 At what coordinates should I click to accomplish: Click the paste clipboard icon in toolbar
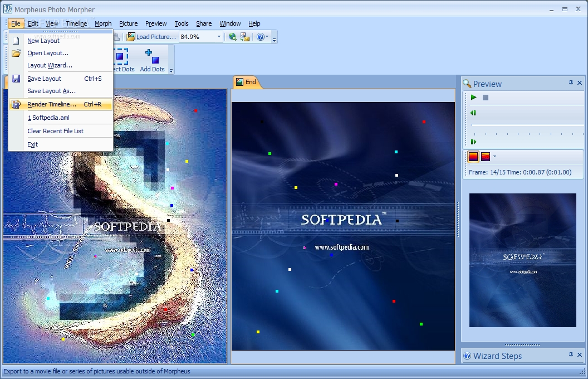(x=116, y=37)
